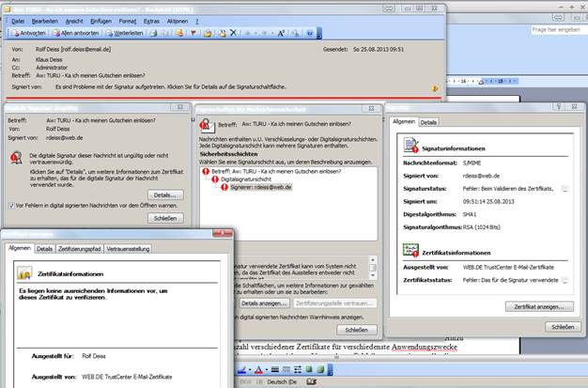Screen dimensions: 588x388
Task: Click Zertifikat anzeigen... button
Action: tap(539, 306)
